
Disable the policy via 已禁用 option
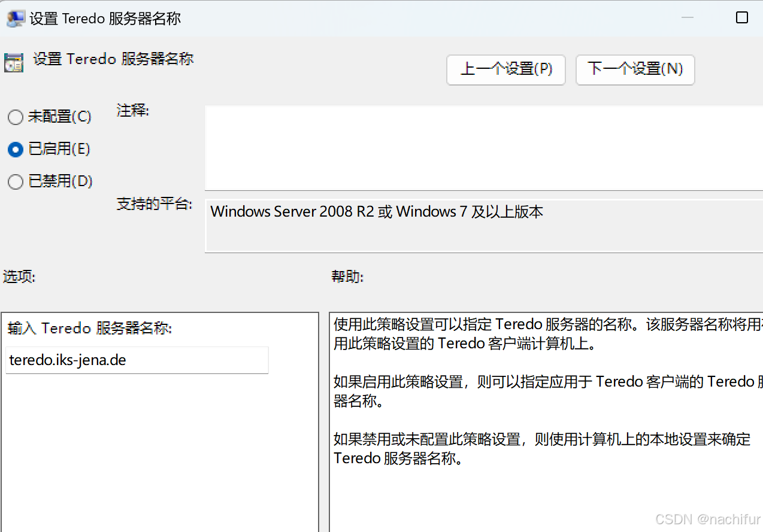click(15, 181)
